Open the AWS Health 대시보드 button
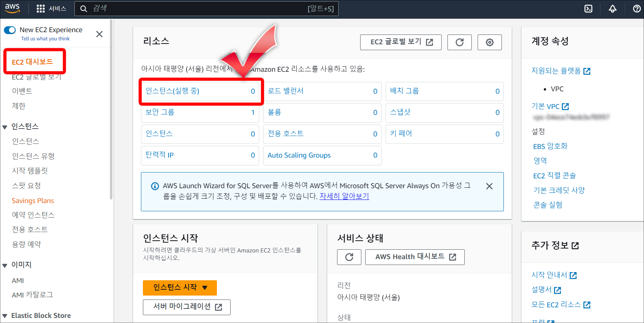The image size is (644, 323). click(x=415, y=257)
